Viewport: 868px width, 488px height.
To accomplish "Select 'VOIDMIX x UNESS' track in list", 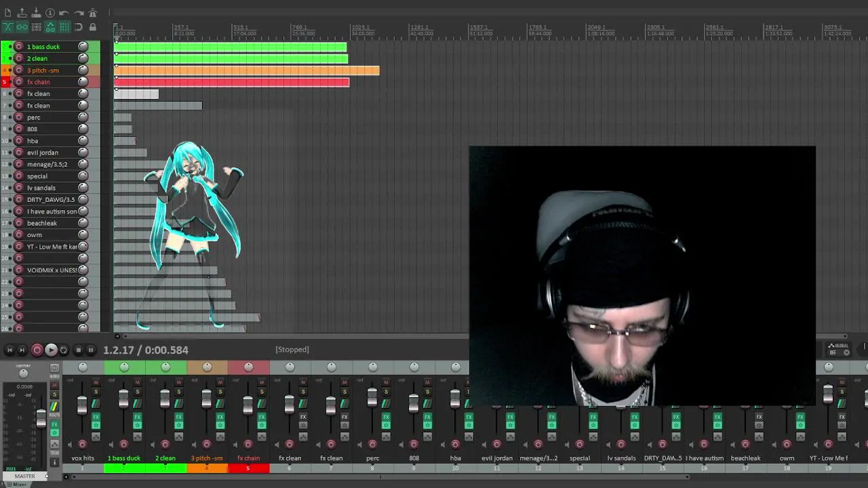I will tap(52, 270).
